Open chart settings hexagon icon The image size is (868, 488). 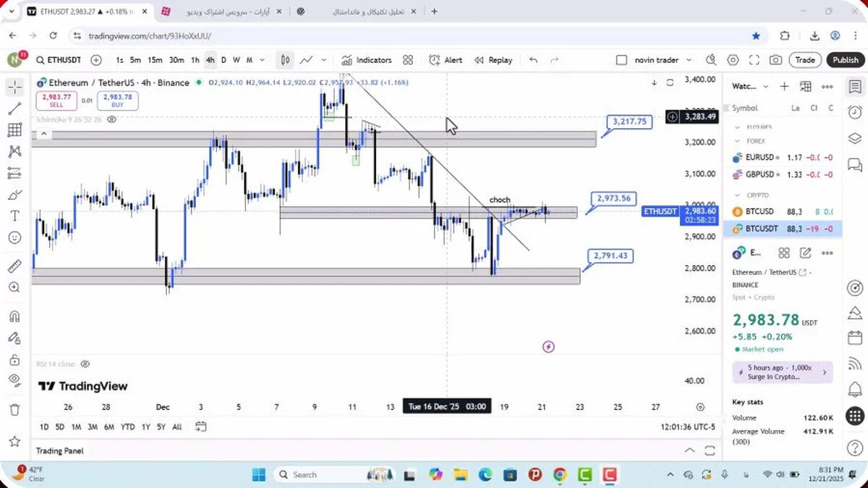(733, 60)
